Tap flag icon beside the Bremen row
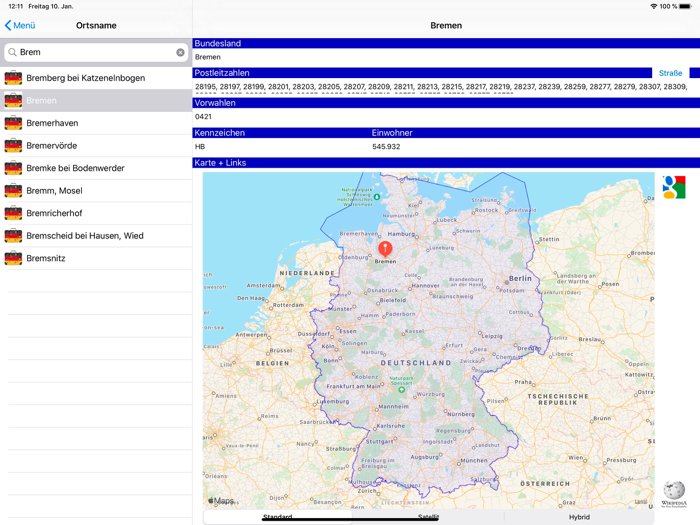The image size is (700, 525). point(13,100)
